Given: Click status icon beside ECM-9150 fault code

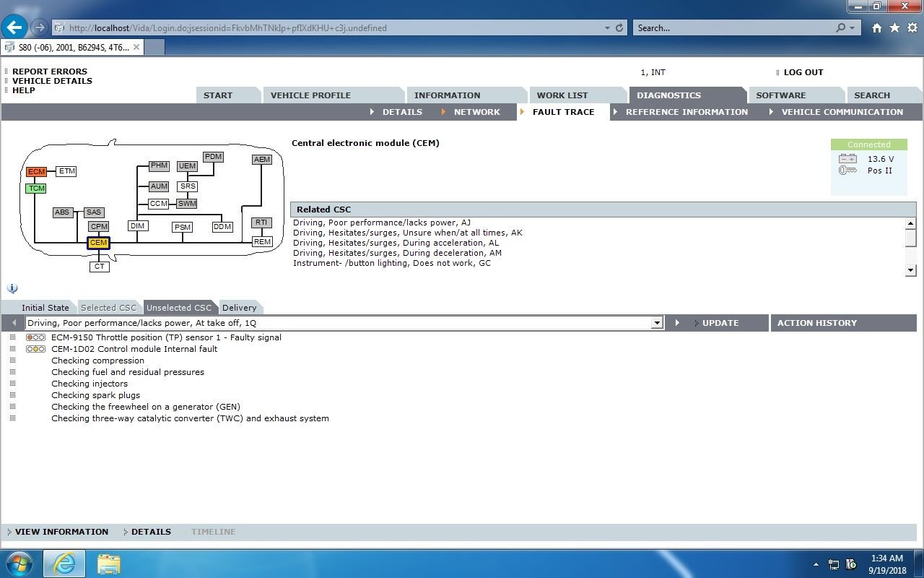Looking at the screenshot, I should coord(35,337).
